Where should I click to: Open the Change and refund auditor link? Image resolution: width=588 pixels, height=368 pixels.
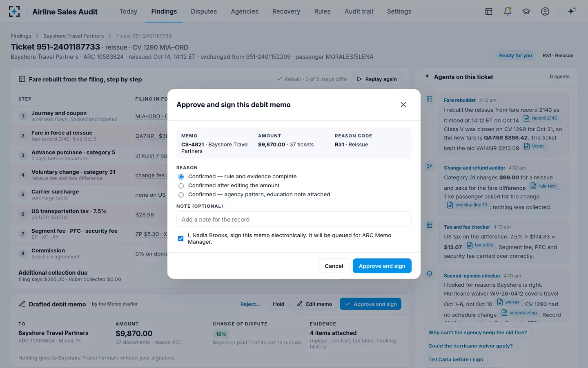(x=474, y=168)
